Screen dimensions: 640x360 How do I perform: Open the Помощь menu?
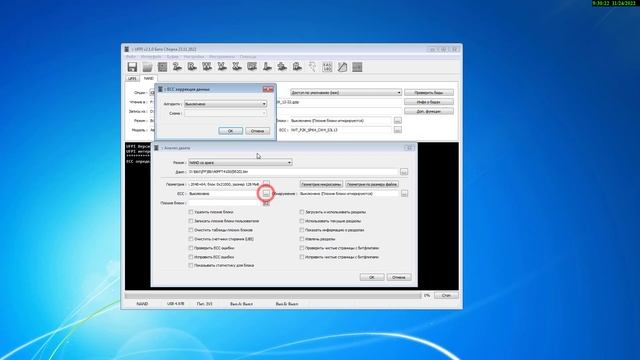pos(248,57)
